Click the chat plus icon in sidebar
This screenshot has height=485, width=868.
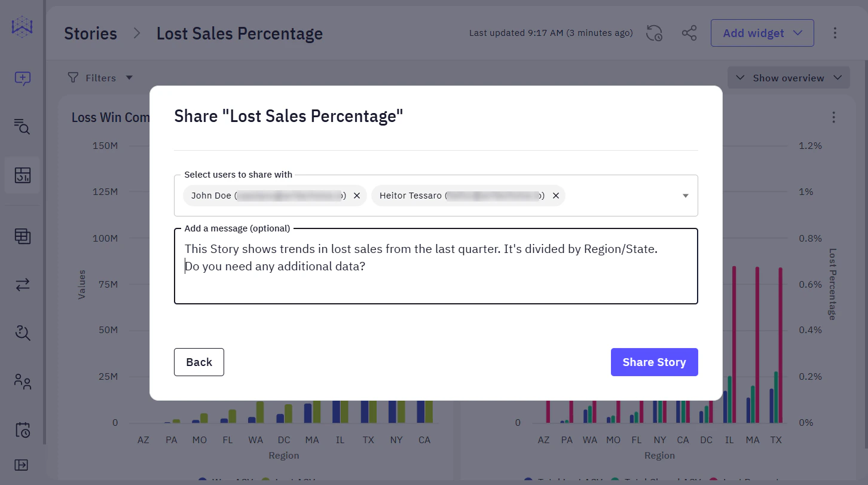click(23, 78)
